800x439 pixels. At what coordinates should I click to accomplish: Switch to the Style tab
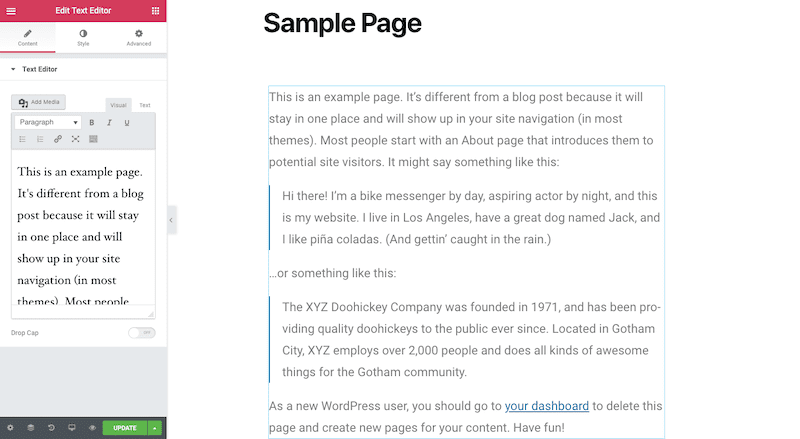point(83,38)
